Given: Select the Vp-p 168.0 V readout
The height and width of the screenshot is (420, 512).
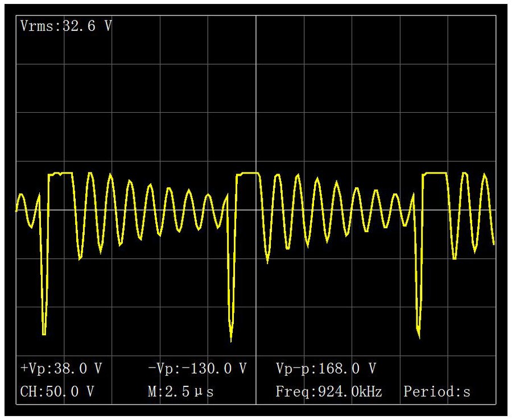Looking at the screenshot, I should pos(326,369).
